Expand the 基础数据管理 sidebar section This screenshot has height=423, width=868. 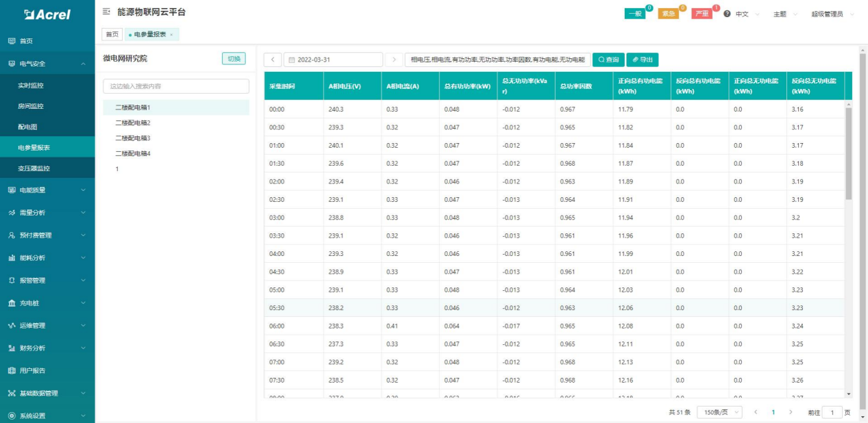[x=47, y=393]
